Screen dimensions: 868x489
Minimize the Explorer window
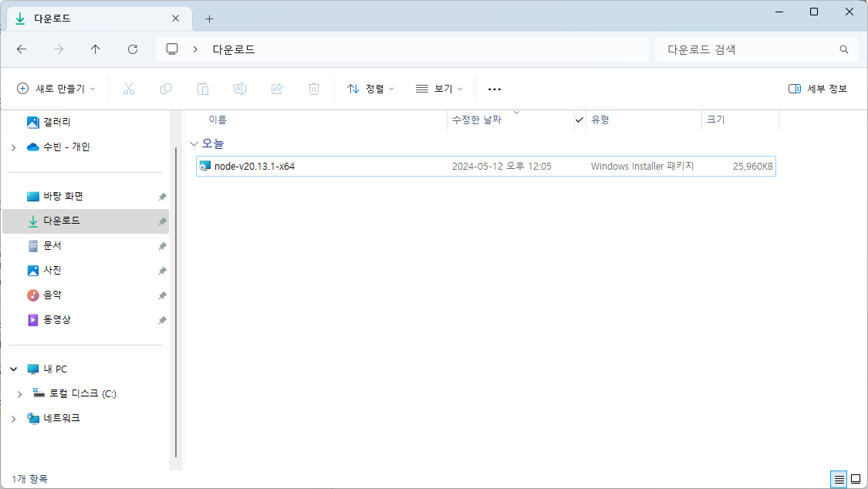(x=779, y=12)
